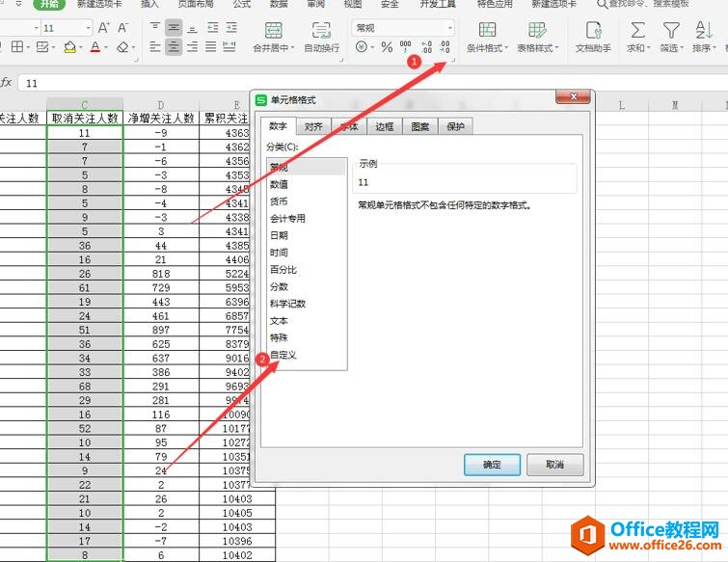Click the 筛选 filter funnel icon
The height and width of the screenshot is (562, 728).
tap(670, 31)
